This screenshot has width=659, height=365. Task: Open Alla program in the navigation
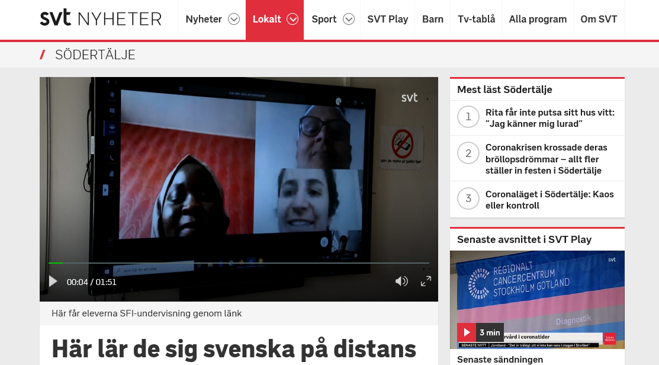tap(538, 19)
